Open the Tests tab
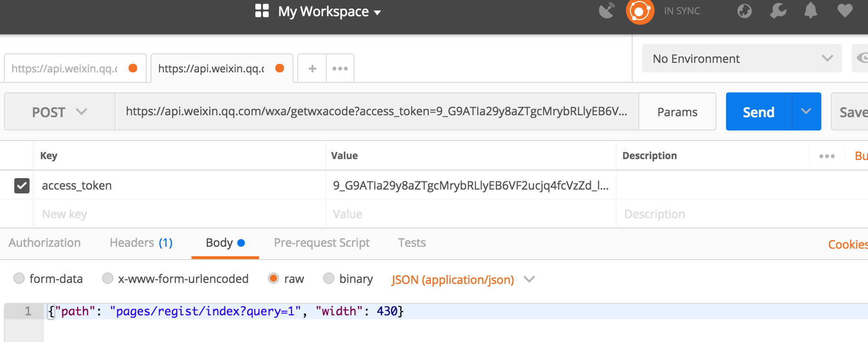Viewport: 868px width, 342px height. tap(412, 243)
